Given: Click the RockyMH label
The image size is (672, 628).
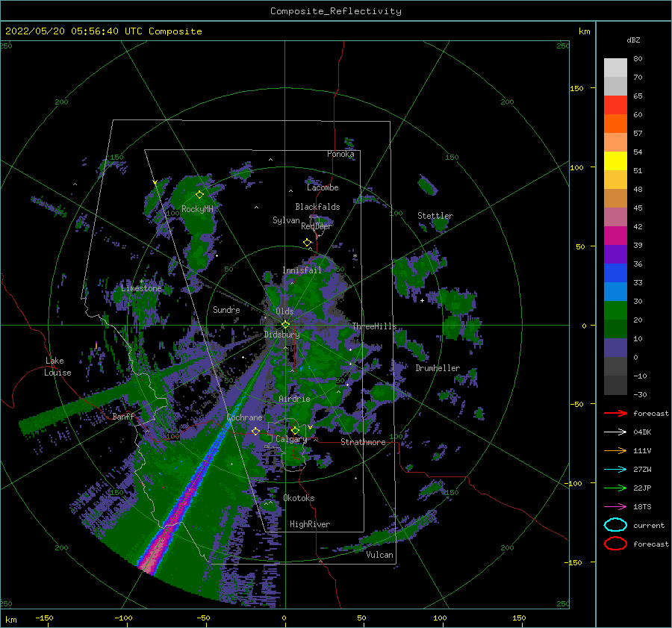Looking at the screenshot, I should [x=197, y=209].
